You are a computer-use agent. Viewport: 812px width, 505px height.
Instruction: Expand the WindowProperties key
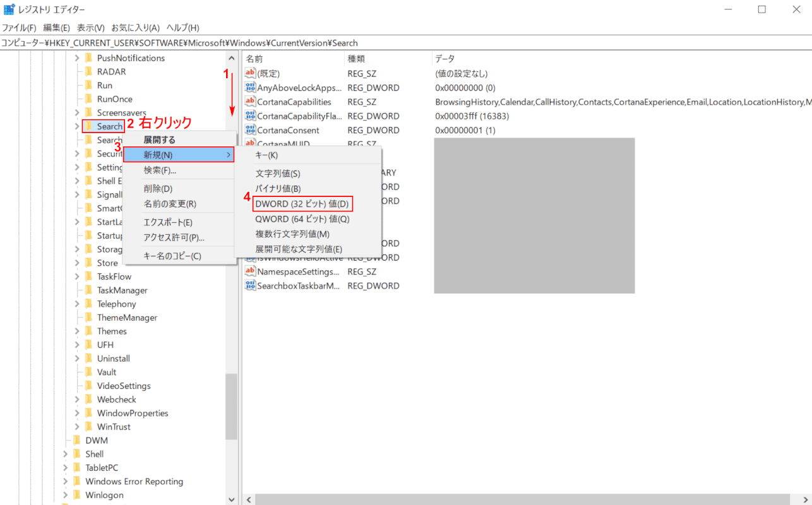tap(77, 413)
